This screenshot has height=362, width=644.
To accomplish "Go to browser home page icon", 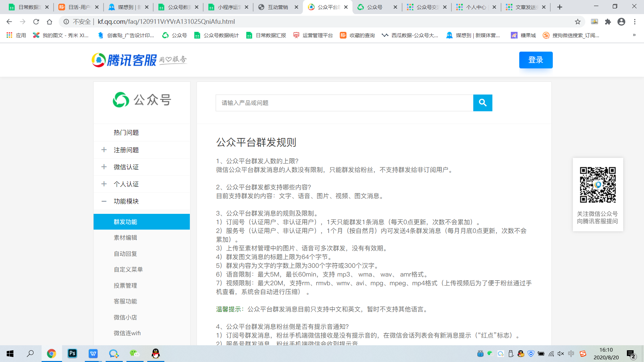I will coord(49,22).
